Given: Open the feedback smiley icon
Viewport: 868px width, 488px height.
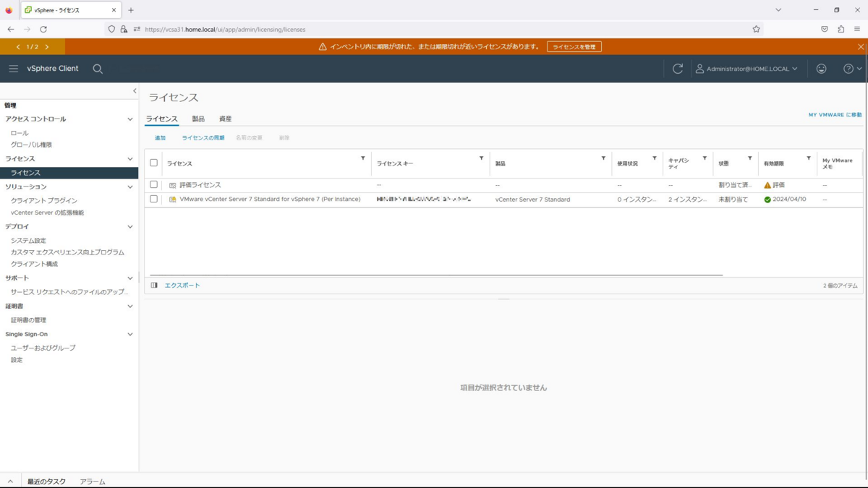Looking at the screenshot, I should (x=822, y=69).
